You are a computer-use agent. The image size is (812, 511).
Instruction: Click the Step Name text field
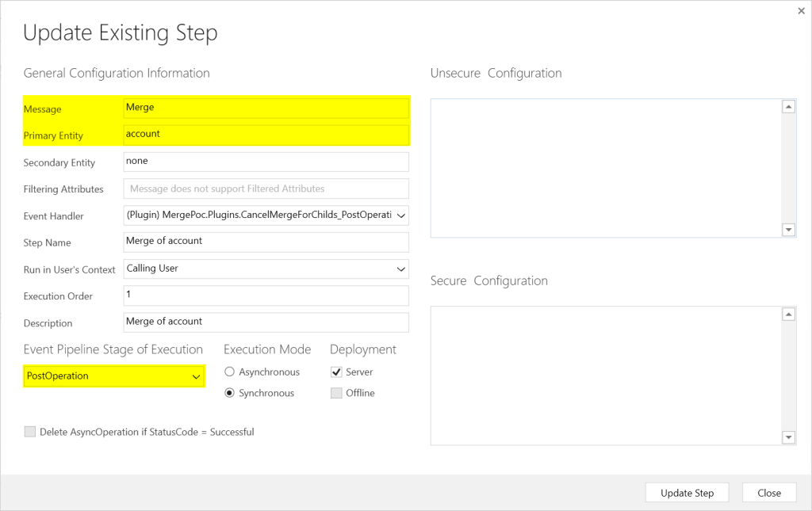click(x=266, y=242)
